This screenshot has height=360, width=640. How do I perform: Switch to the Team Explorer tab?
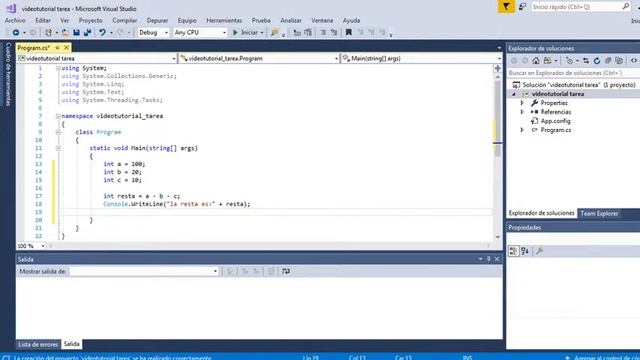pos(599,213)
